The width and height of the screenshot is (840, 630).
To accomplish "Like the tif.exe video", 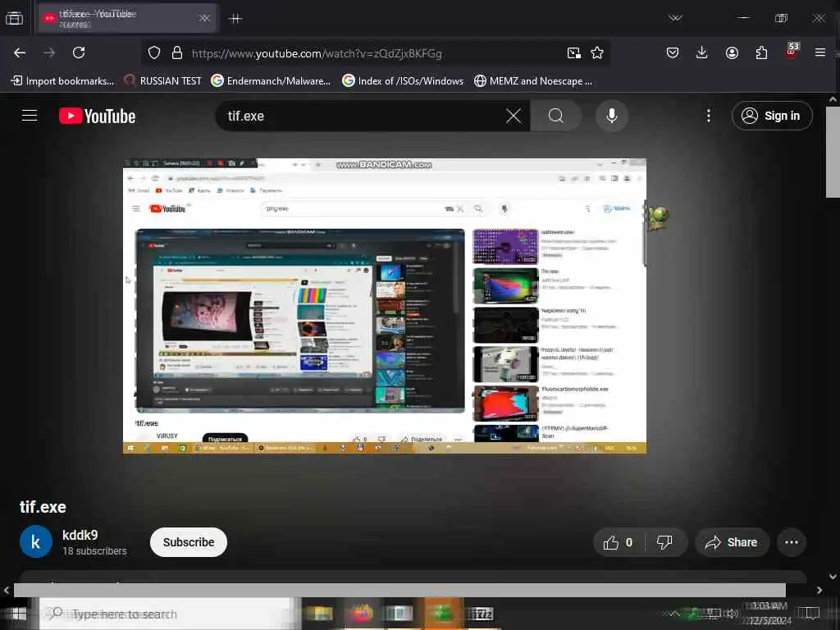I will [619, 542].
